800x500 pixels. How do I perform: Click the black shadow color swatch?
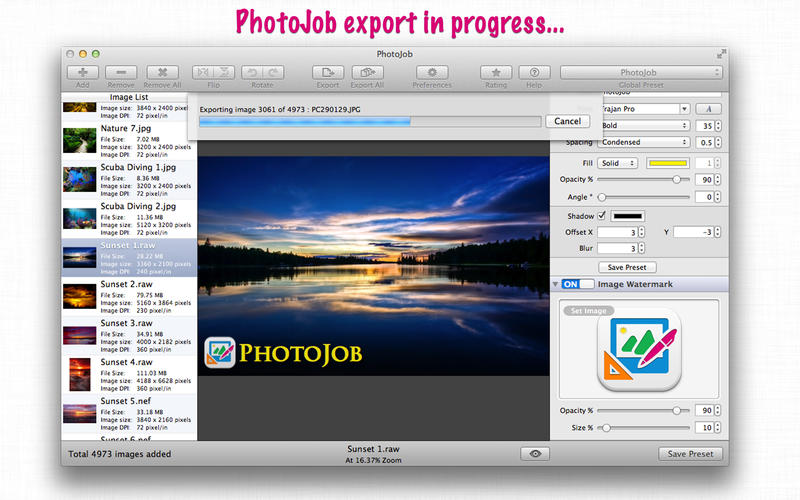coord(628,216)
